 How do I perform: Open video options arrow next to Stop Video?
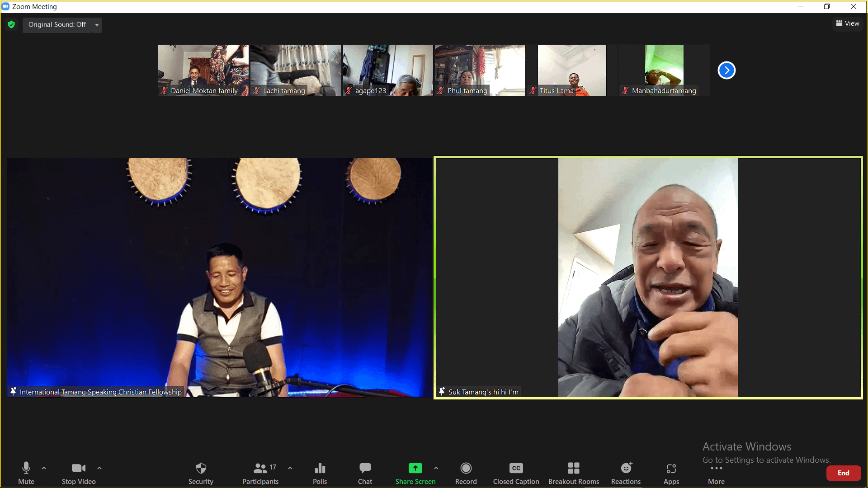point(99,468)
